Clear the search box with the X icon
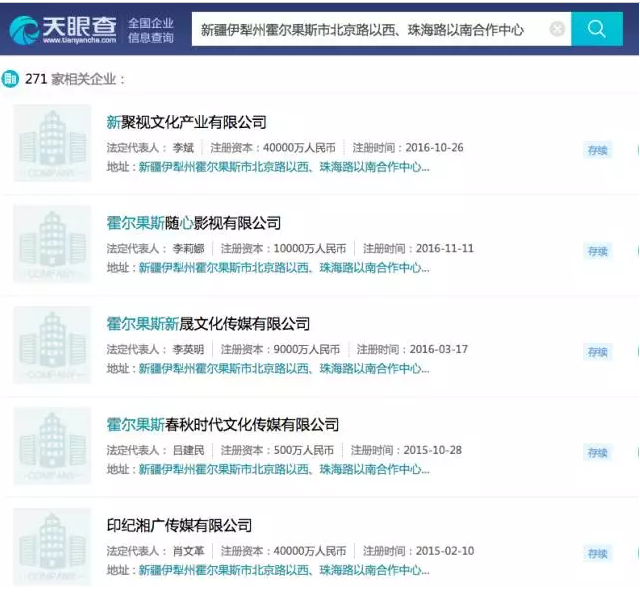This screenshot has height=609, width=640. point(557,29)
